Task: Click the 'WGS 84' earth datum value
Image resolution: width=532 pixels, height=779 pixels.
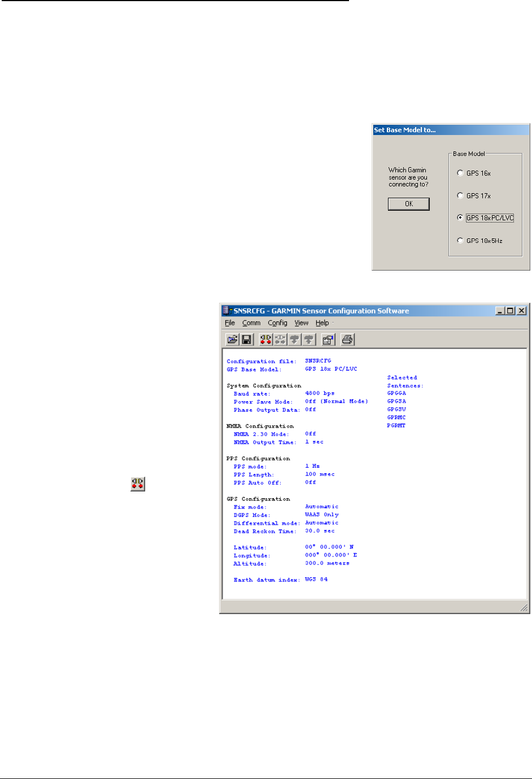Action: tap(316, 579)
